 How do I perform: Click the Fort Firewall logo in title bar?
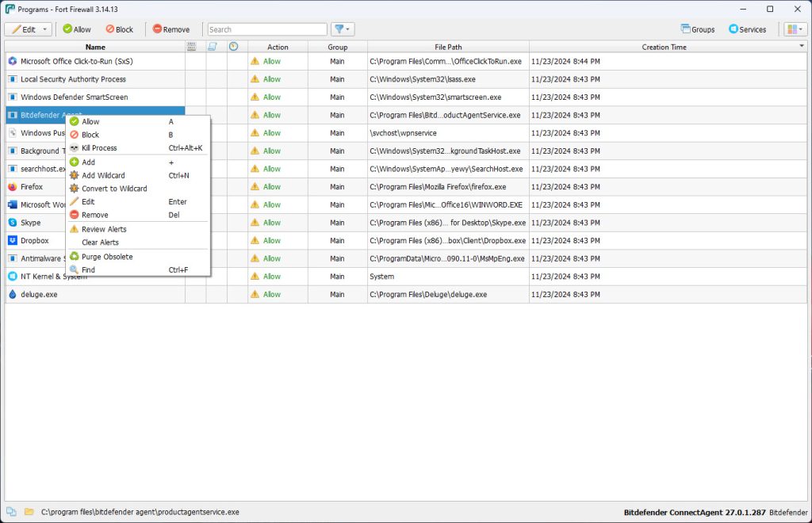tap(10, 9)
